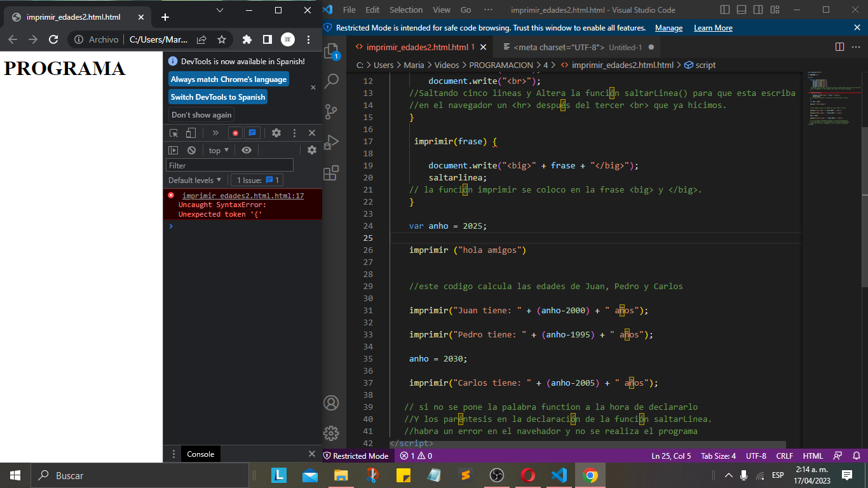Split the VS Code editor right
Viewport: 868px width, 488px height.
point(839,47)
